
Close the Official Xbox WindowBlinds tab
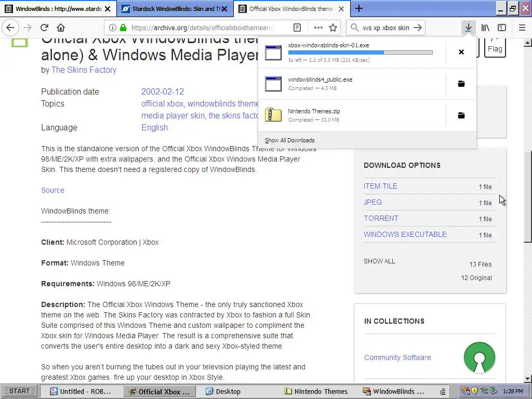tap(341, 9)
